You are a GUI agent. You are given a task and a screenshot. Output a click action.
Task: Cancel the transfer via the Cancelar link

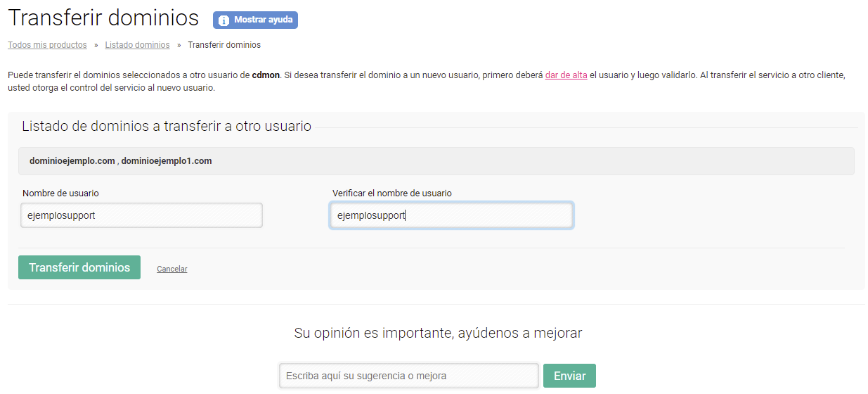[x=172, y=269]
